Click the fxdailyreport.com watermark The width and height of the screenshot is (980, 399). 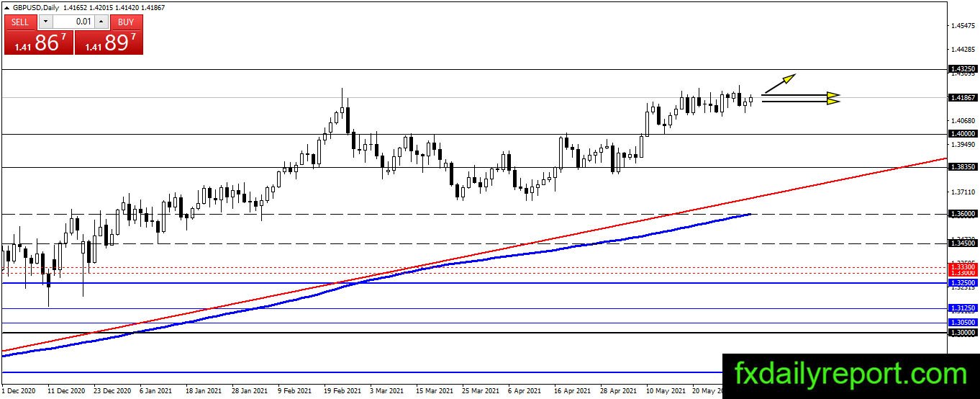(x=850, y=375)
